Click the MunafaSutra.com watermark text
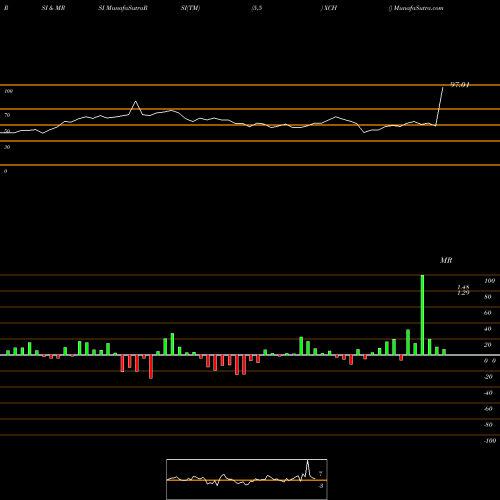Image resolution: width=500 pixels, height=500 pixels. [x=418, y=8]
